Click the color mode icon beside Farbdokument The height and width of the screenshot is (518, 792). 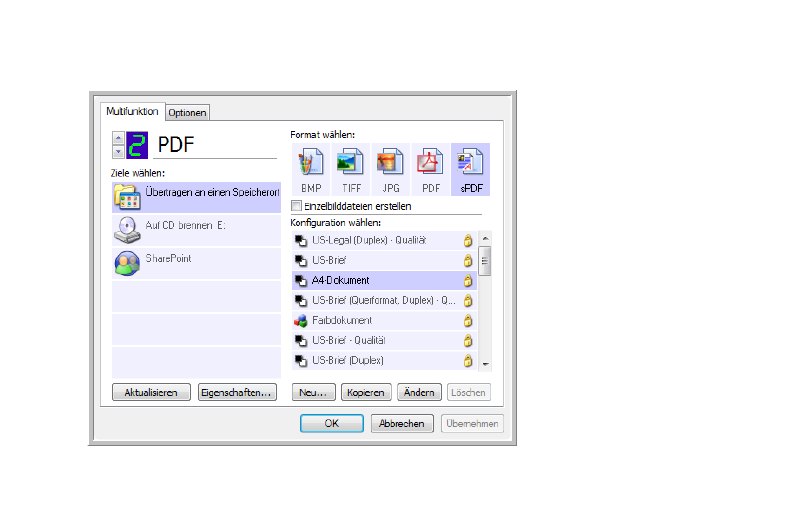point(301,321)
